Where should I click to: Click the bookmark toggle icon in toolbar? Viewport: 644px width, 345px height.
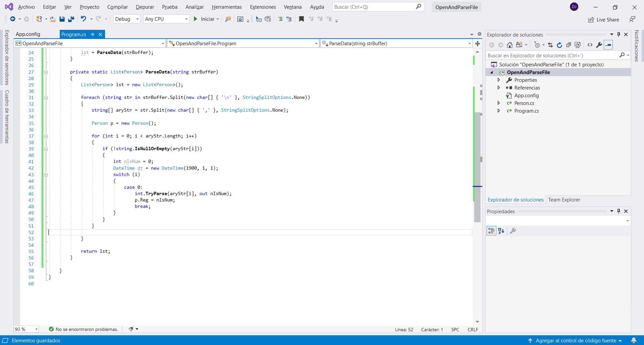coord(301,19)
